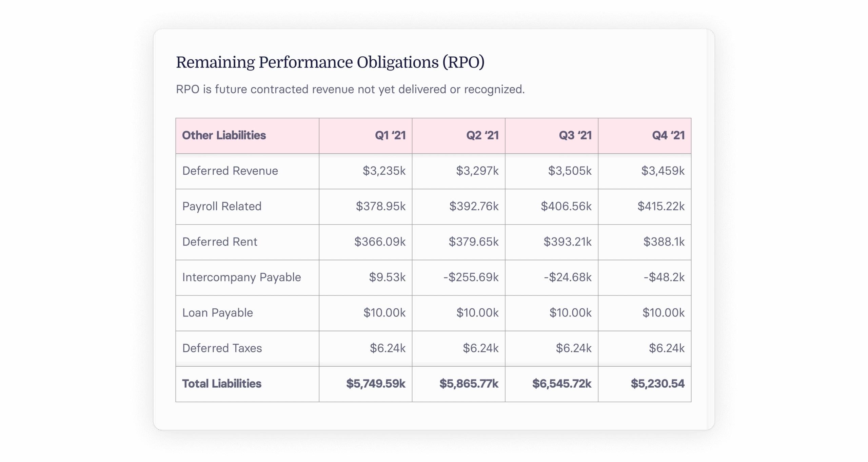Select the Deferred Rent row label

(220, 242)
